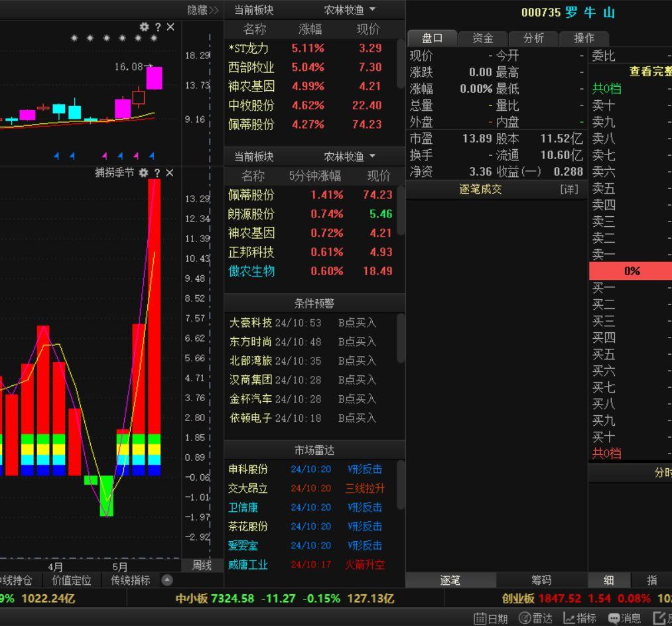
Task: Close the top chart indicator panel
Action: pyautogui.click(x=170, y=27)
